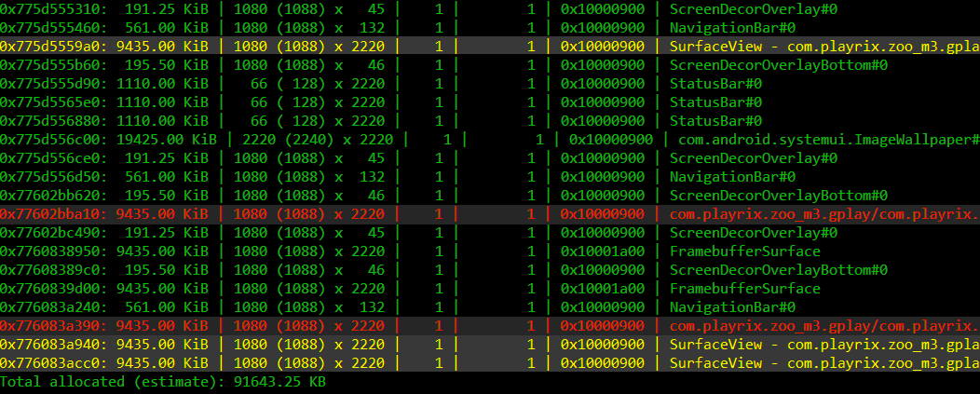Click address 0x77602bb620
The width and height of the screenshot is (980, 394).
[x=53, y=196]
